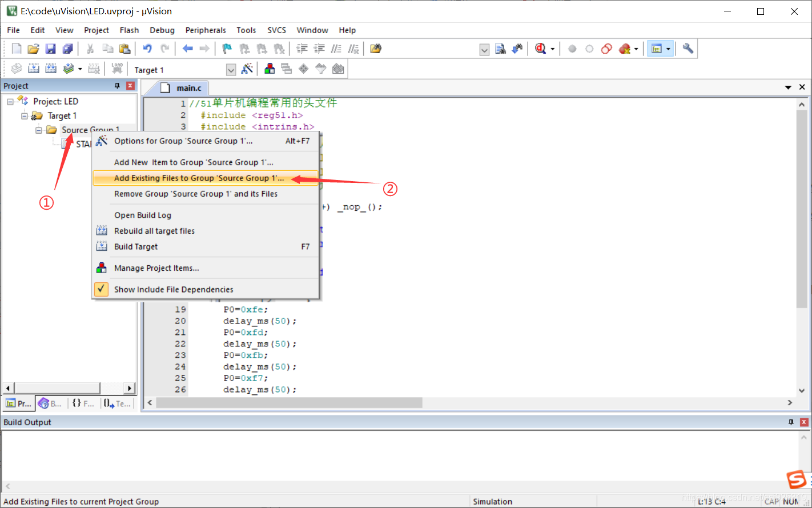Click the Insert Breakpoint red dot icon

point(572,49)
